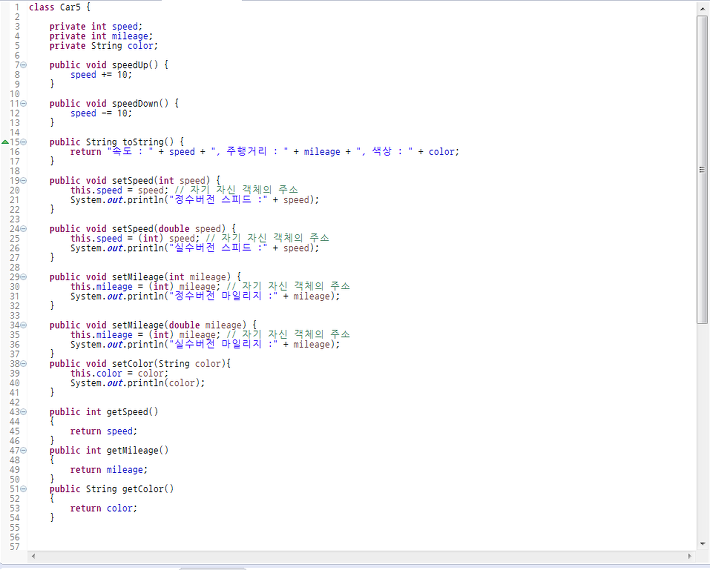Click 'speed += 10;' on line 8
Image resolution: width=710 pixels, height=570 pixels.
click(101, 75)
